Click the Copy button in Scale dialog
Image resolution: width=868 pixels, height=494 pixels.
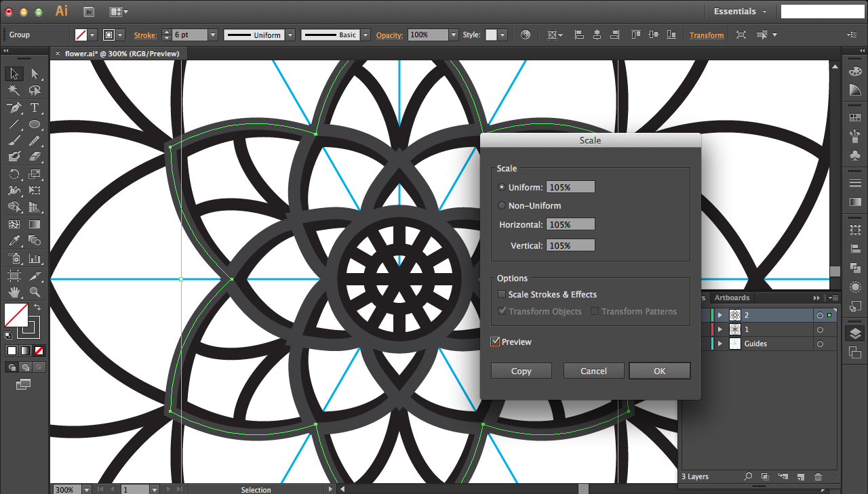pyautogui.click(x=521, y=371)
